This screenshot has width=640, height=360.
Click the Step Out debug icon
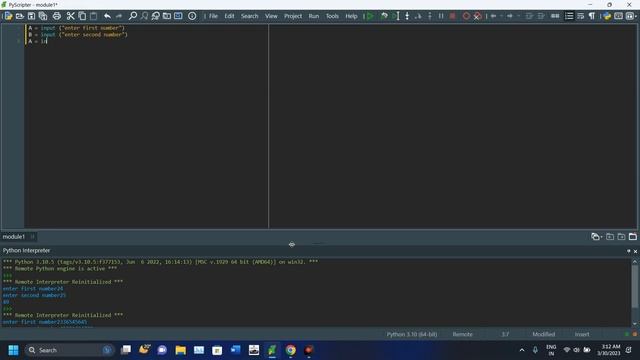coord(430,16)
